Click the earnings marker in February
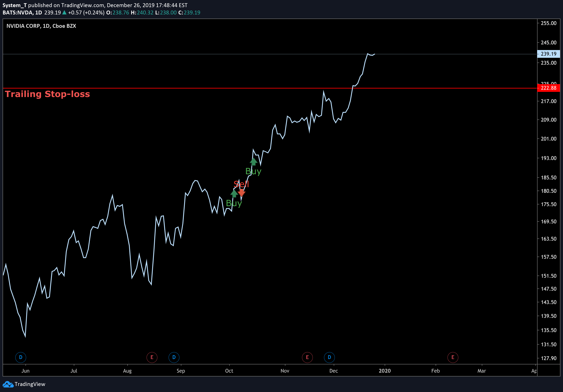This screenshot has width=563, height=392. click(x=453, y=357)
